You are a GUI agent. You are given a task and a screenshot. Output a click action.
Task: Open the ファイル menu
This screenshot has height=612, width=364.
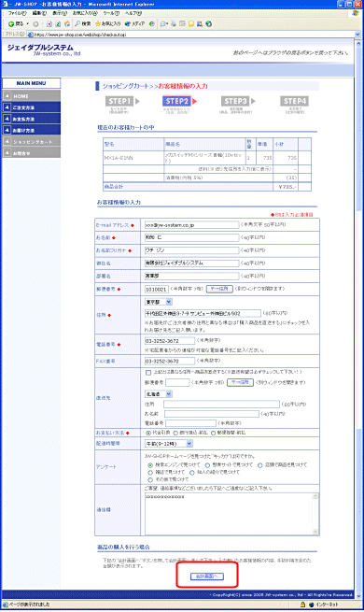click(17, 13)
